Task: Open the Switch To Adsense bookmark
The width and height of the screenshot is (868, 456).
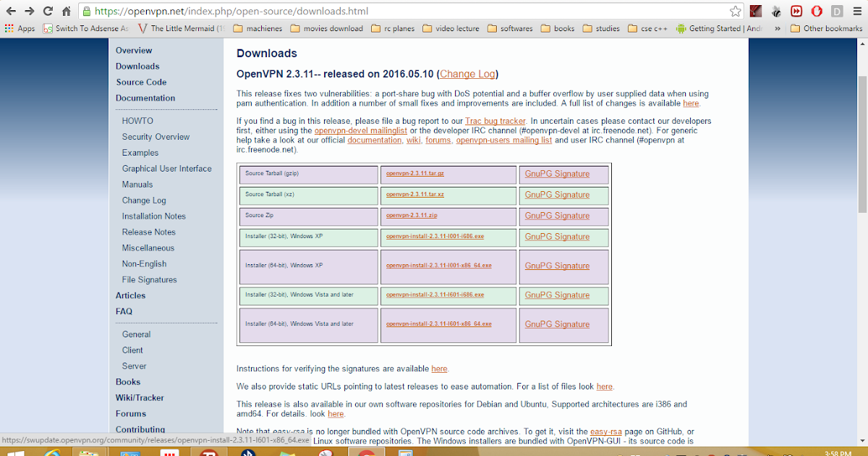Action: 86,29
